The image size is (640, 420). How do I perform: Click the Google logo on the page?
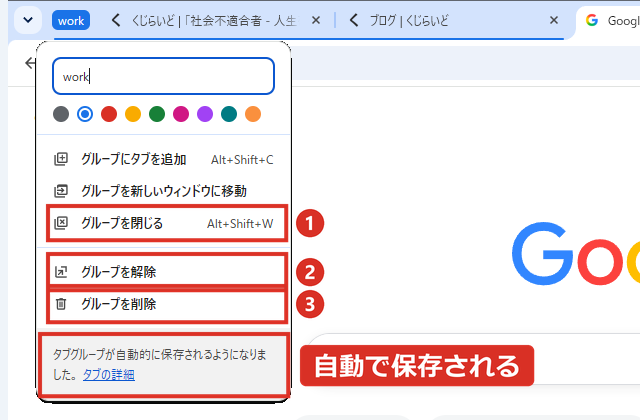click(x=576, y=253)
